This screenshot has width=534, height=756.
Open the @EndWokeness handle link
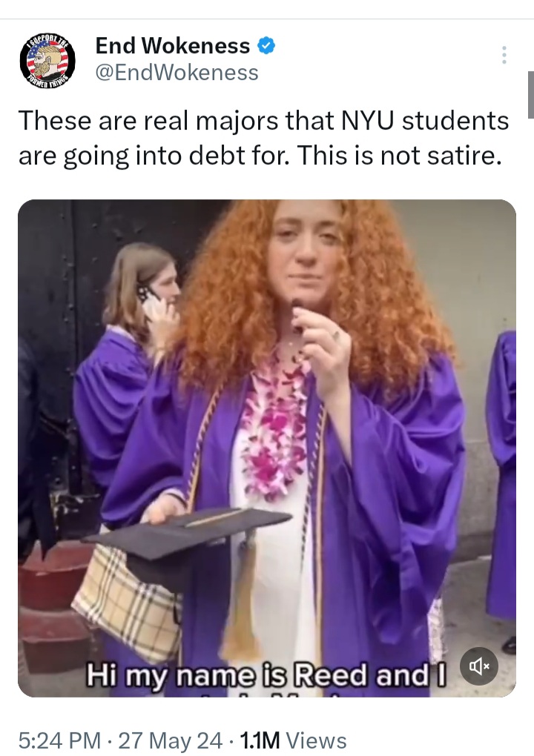(x=177, y=73)
